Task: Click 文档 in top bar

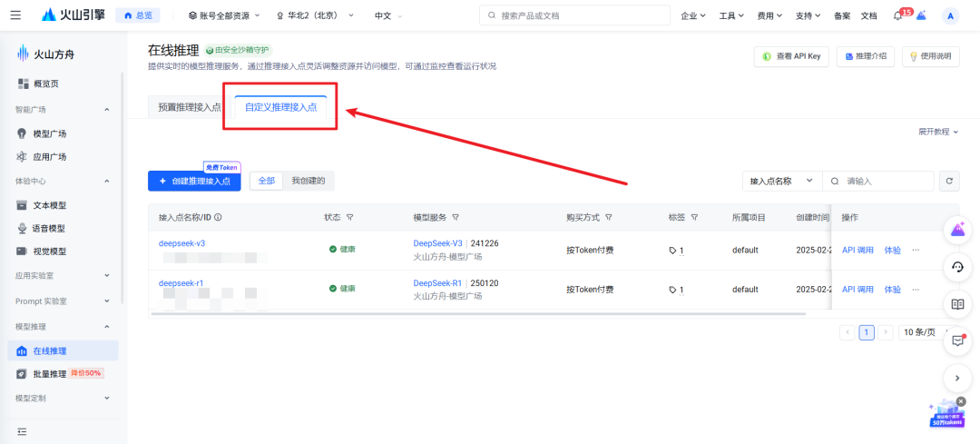Action: pos(868,16)
